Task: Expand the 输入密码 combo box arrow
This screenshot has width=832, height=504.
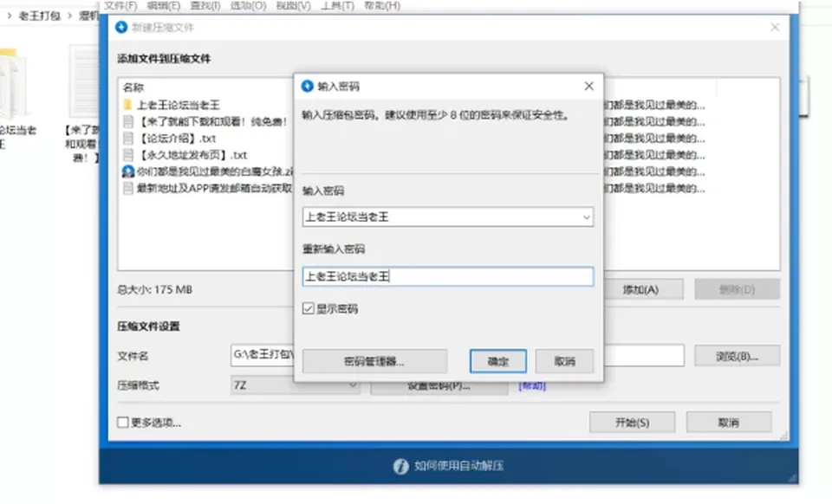Action: coord(587,217)
